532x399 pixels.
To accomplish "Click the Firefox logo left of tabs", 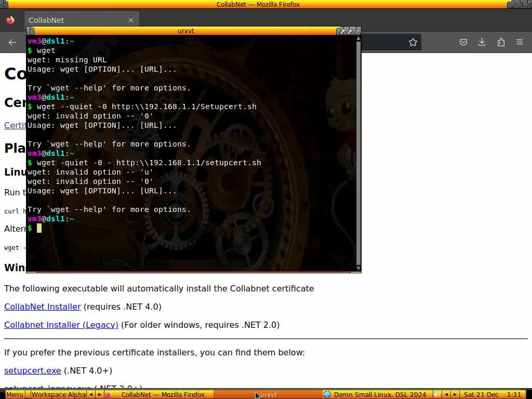I will (x=10, y=20).
